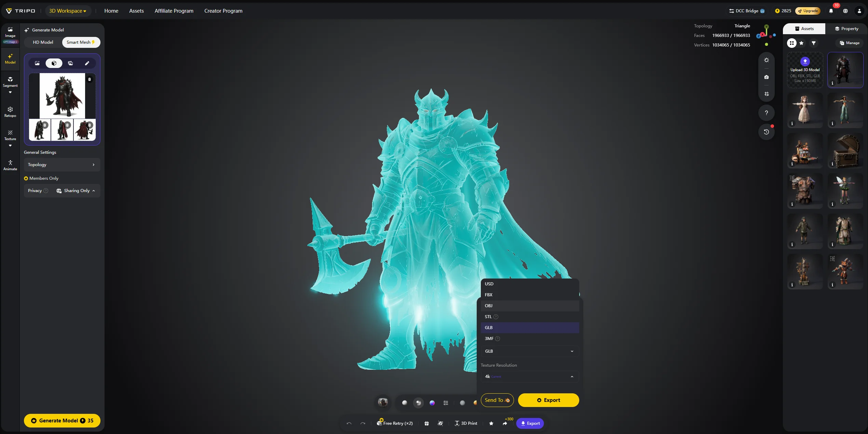Select batch images input mode icon
The image size is (868, 434).
[x=70, y=63]
